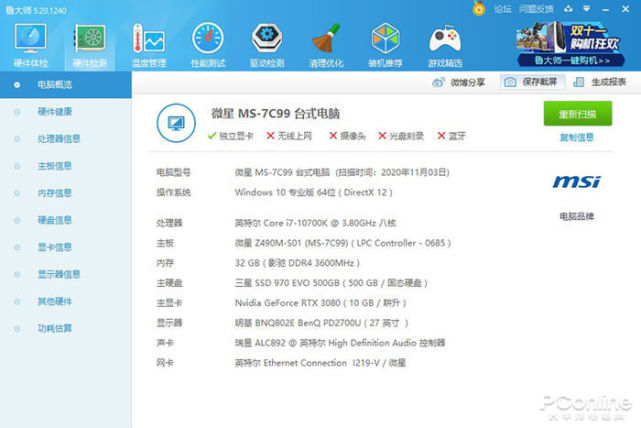Click the Z490M-S01 motherboard value
This screenshot has width=641, height=428.
pos(343,243)
